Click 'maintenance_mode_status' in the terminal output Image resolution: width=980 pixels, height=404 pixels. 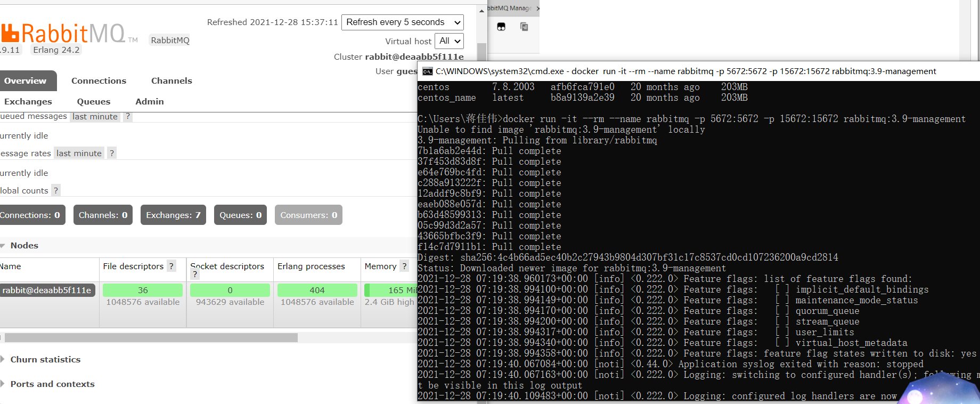coord(857,300)
